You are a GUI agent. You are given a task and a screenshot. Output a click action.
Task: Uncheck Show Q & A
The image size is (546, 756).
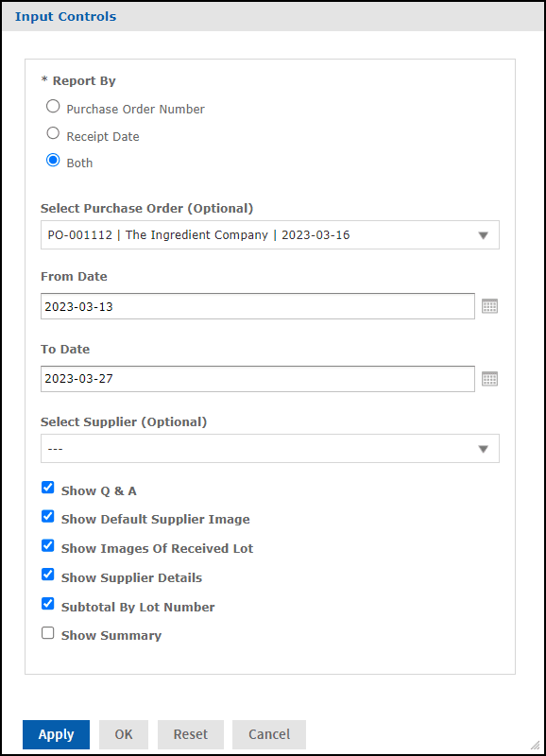pos(47,487)
